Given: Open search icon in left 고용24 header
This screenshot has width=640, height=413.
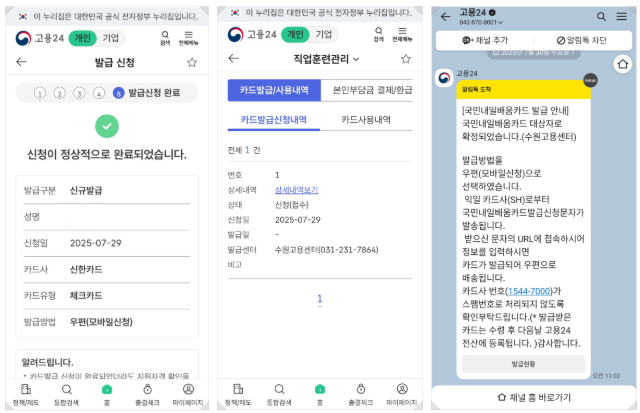Looking at the screenshot, I should [x=165, y=38].
